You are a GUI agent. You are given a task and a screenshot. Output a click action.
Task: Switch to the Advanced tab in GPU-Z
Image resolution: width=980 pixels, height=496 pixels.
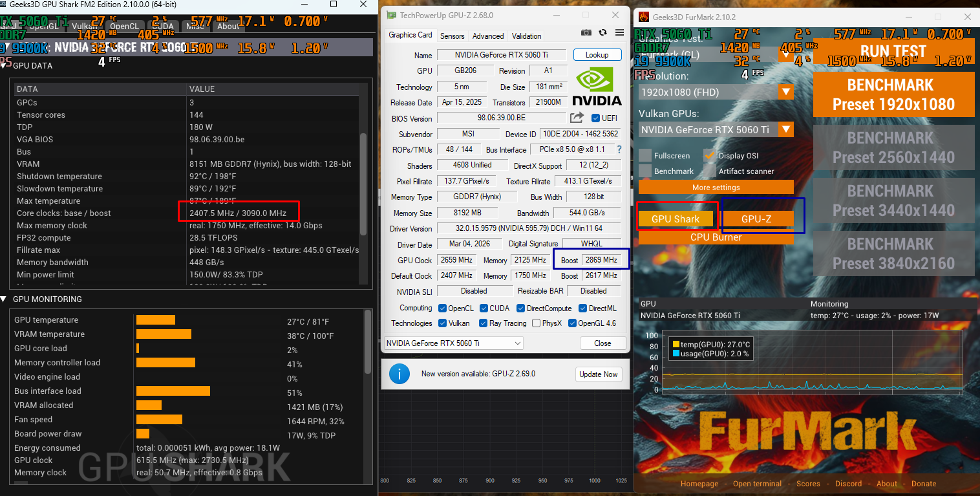[488, 36]
